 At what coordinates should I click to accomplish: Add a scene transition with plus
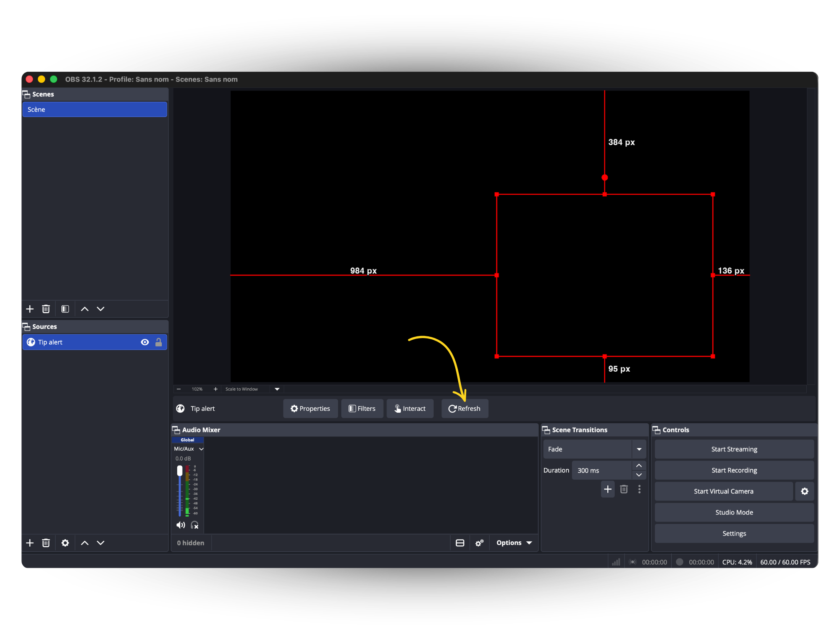608,489
